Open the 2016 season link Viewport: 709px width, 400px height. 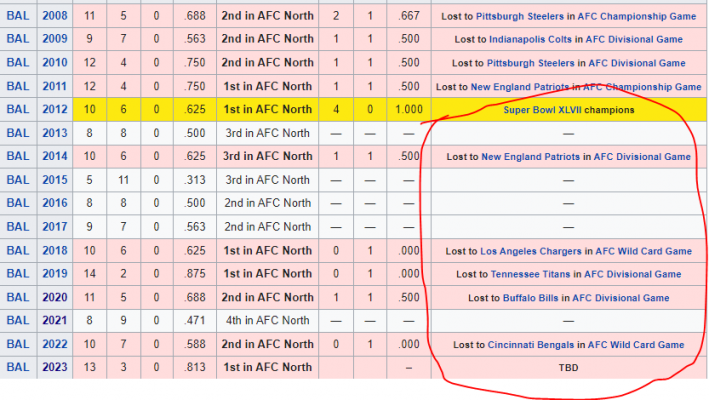pos(55,203)
